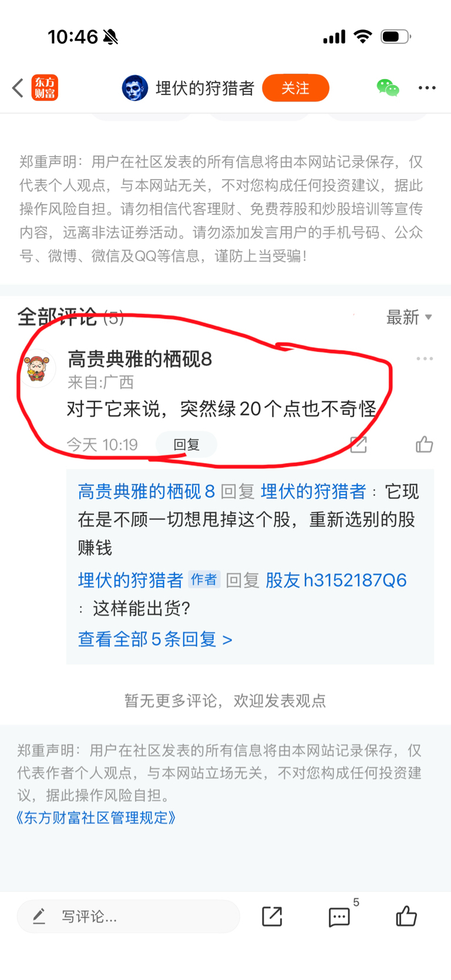Open the 东方财富 logo icon
Viewport: 451px width, 980px height.
tap(45, 88)
